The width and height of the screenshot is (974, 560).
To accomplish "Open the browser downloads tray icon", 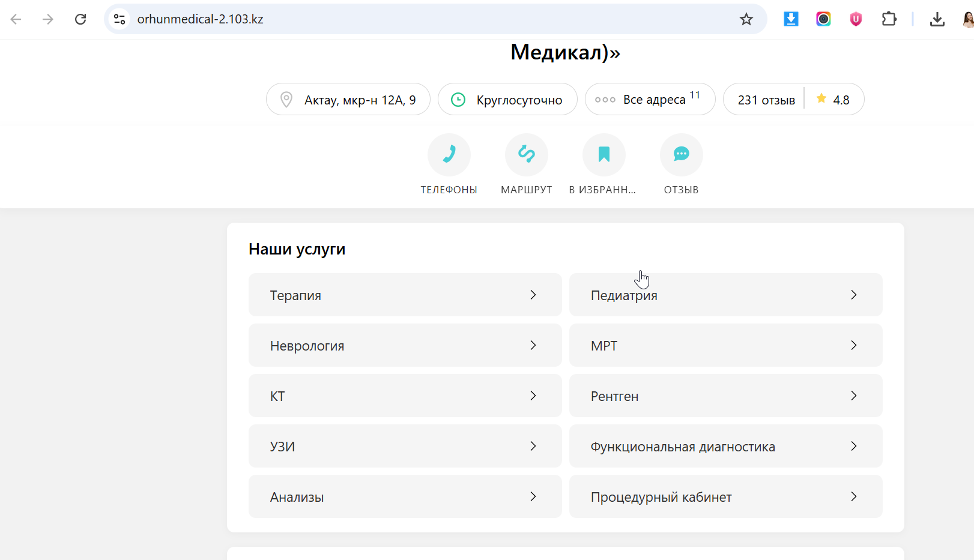I will pyautogui.click(x=937, y=19).
